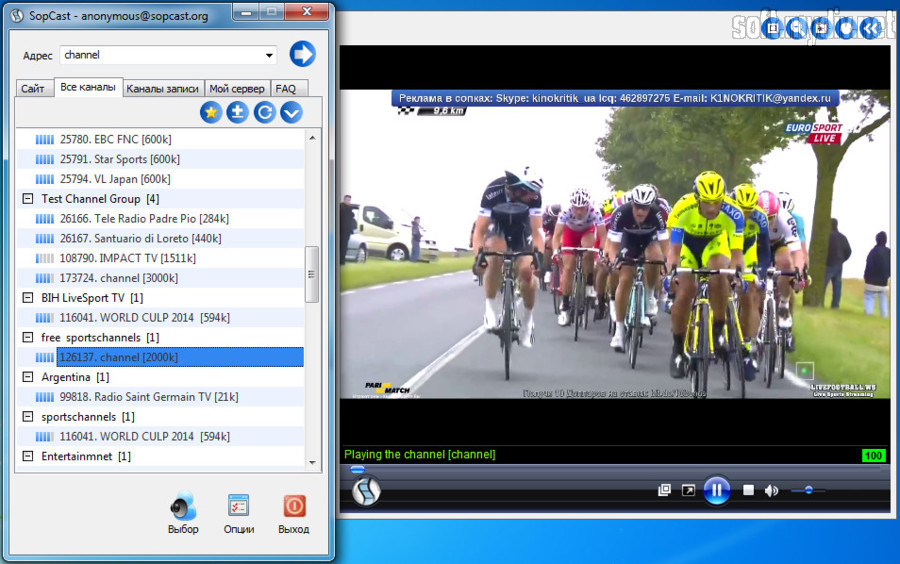Click the add channel plus icon in channel toolbar
This screenshot has height=564, width=900.
(237, 112)
